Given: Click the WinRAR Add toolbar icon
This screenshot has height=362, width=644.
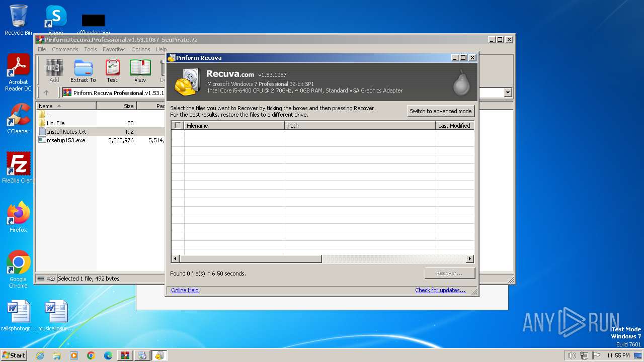Looking at the screenshot, I should pos(54,71).
